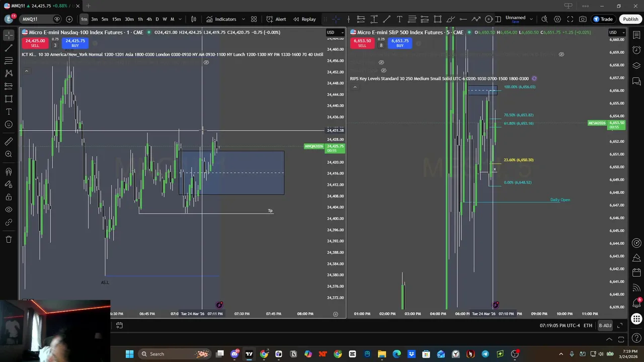Switch to the D daily timeframe
This screenshot has height=362, width=644.
(x=157, y=19)
